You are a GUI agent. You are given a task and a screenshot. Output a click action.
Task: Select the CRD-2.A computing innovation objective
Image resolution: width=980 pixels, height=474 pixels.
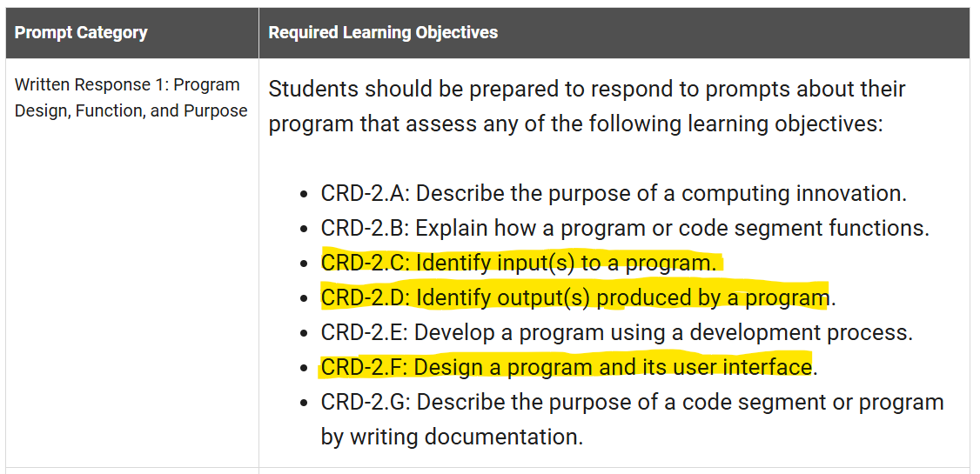tap(613, 194)
